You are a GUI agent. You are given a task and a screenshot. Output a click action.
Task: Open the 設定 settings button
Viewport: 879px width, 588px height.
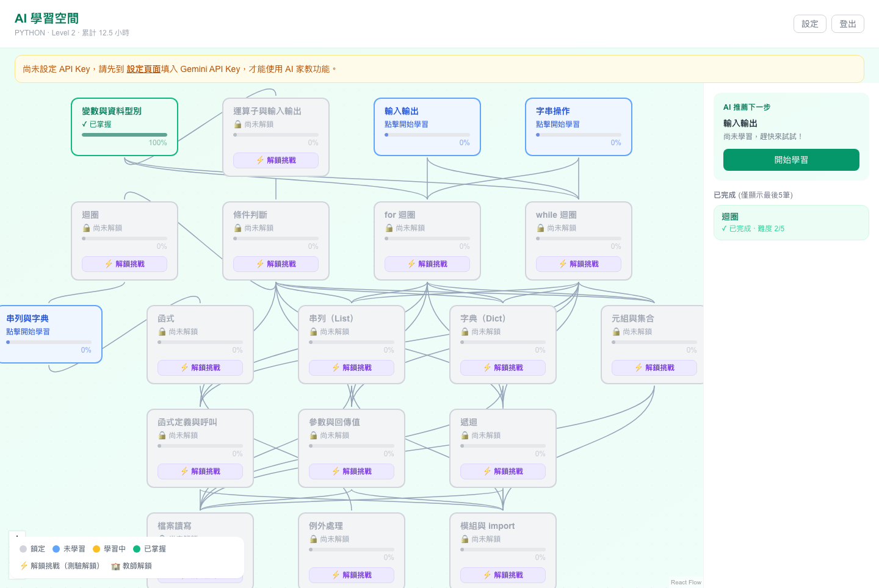pos(810,24)
